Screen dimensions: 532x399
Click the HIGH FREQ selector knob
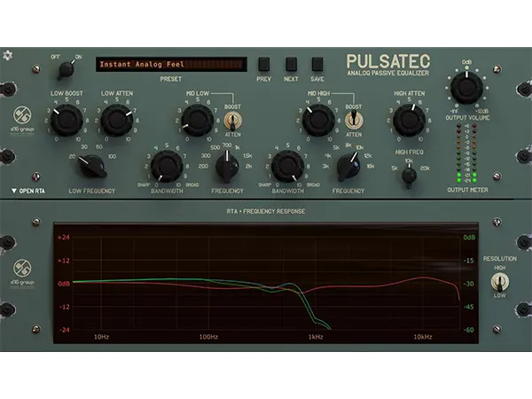(x=409, y=176)
